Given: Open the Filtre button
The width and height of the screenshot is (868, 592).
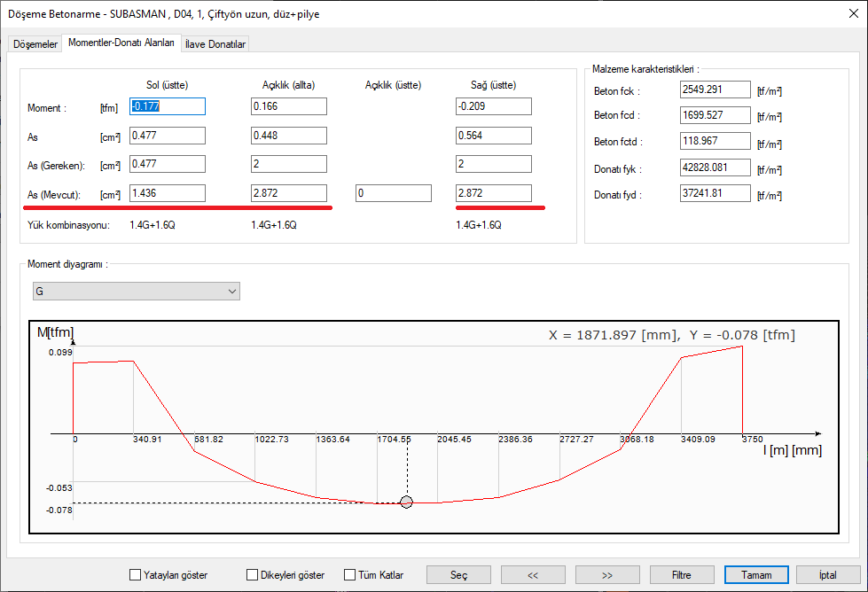Looking at the screenshot, I should pos(681,575).
